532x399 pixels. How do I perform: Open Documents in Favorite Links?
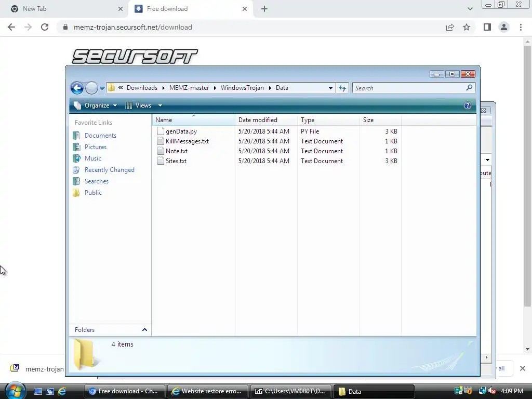[100, 136]
